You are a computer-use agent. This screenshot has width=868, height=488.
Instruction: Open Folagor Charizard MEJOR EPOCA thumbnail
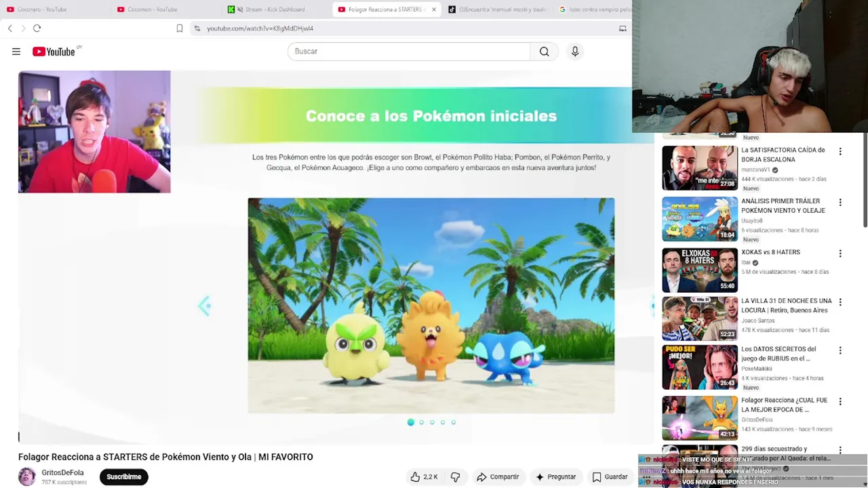tap(700, 418)
